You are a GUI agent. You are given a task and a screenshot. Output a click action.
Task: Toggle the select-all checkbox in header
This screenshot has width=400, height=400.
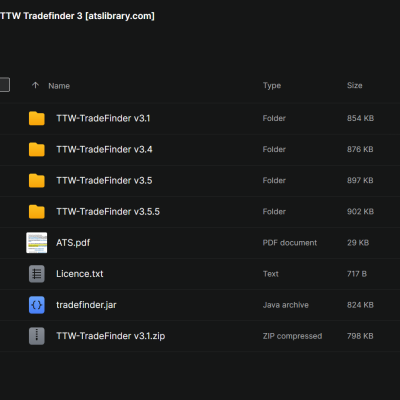click(4, 85)
